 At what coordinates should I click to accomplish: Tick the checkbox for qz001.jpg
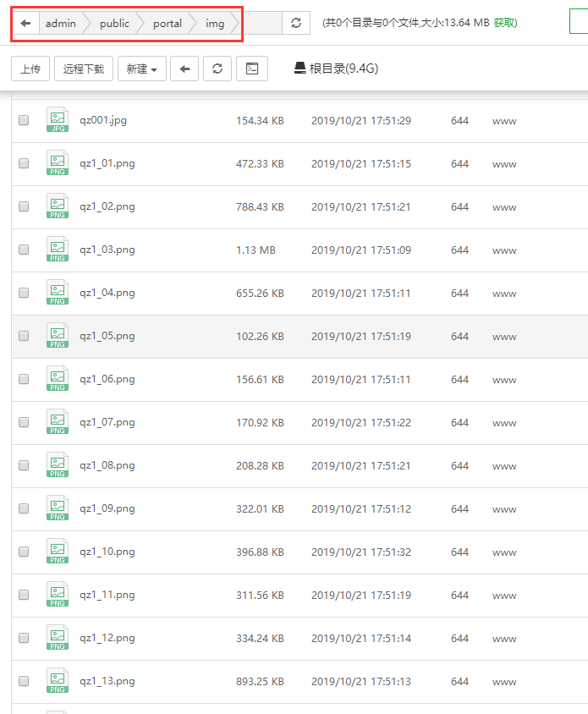click(x=24, y=121)
